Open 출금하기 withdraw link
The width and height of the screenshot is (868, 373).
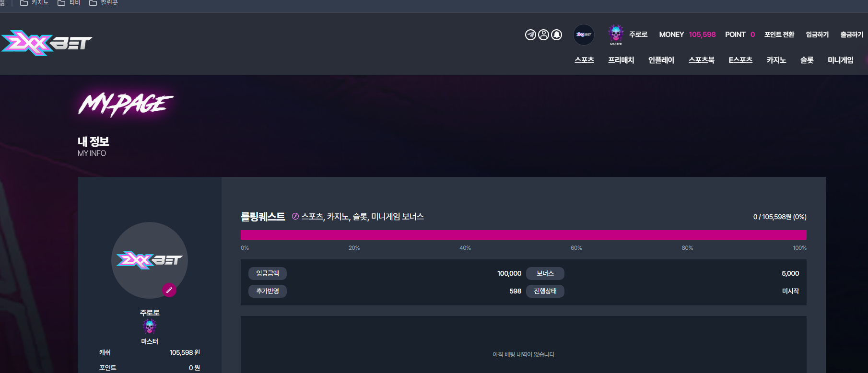pos(852,35)
